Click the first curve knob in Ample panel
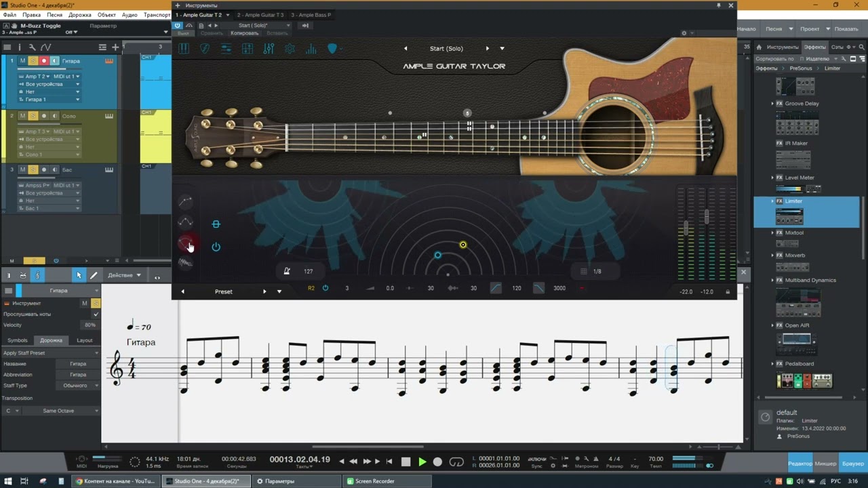The width and height of the screenshot is (868, 488). pyautogui.click(x=185, y=201)
